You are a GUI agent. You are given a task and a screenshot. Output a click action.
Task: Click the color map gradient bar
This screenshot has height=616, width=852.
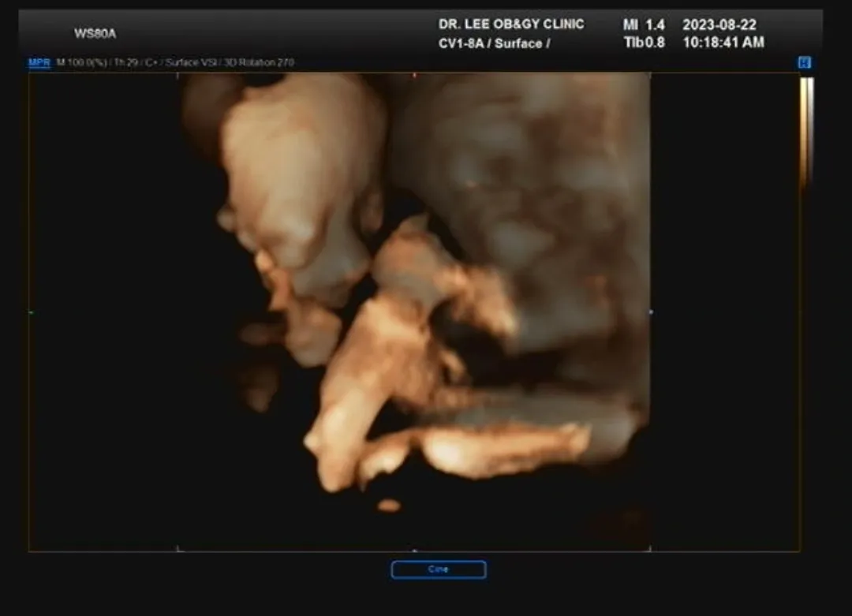[x=806, y=133]
